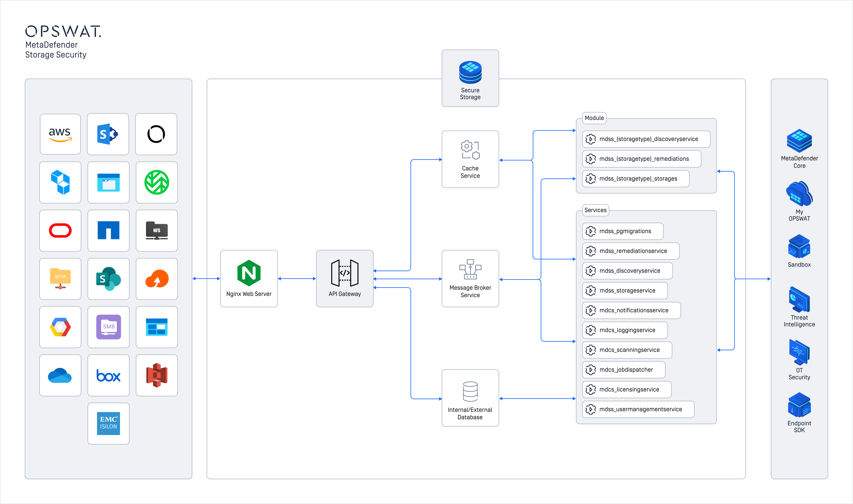Click the Nginx Web Server node
The height and width of the screenshot is (504, 853).
coord(249,279)
